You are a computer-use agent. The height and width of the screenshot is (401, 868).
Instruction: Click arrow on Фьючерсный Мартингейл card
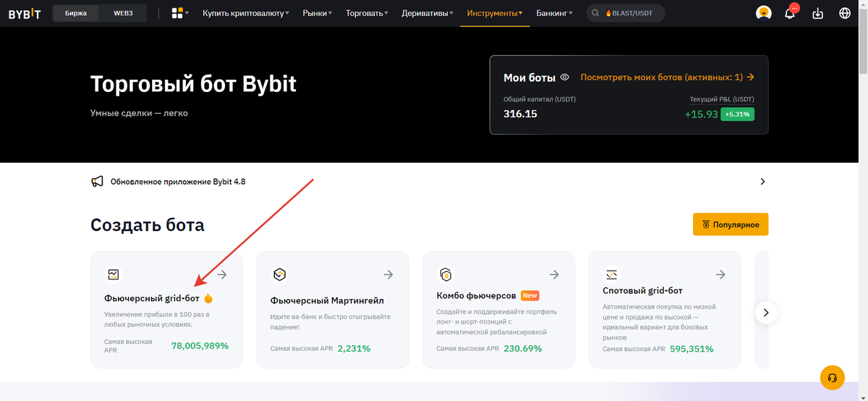pyautogui.click(x=388, y=274)
